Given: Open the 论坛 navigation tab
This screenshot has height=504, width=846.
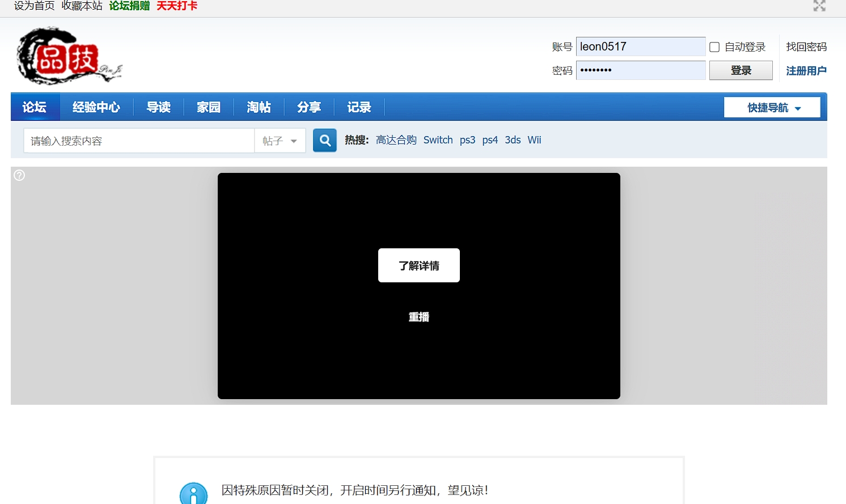Looking at the screenshot, I should coord(35,107).
